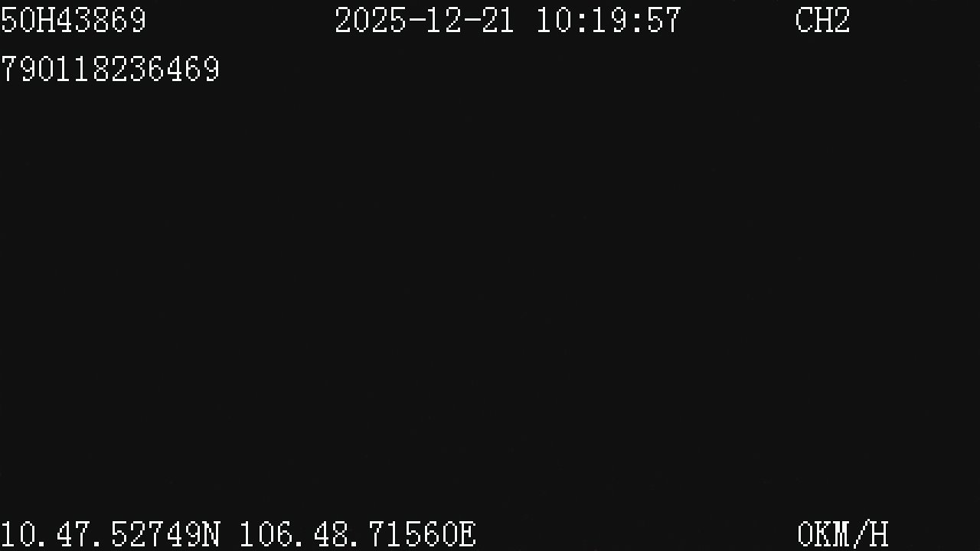Click the E letter ending the longitude
980x551 pixels.
468,534
